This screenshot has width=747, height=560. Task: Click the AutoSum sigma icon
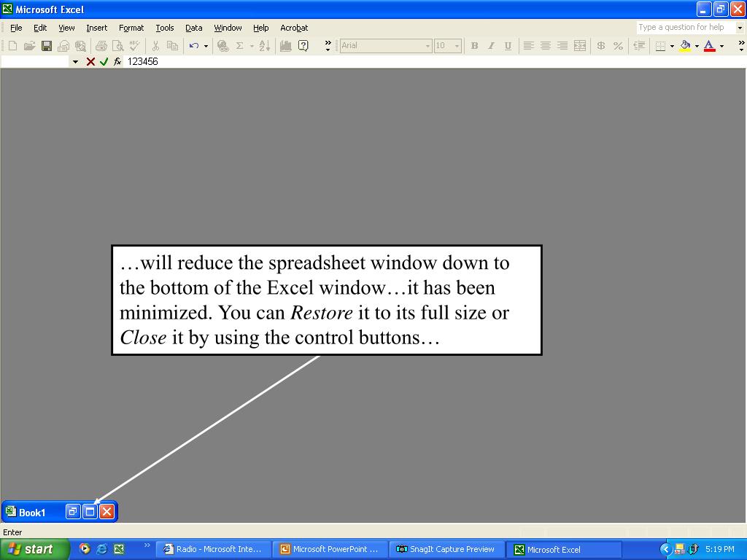239,46
